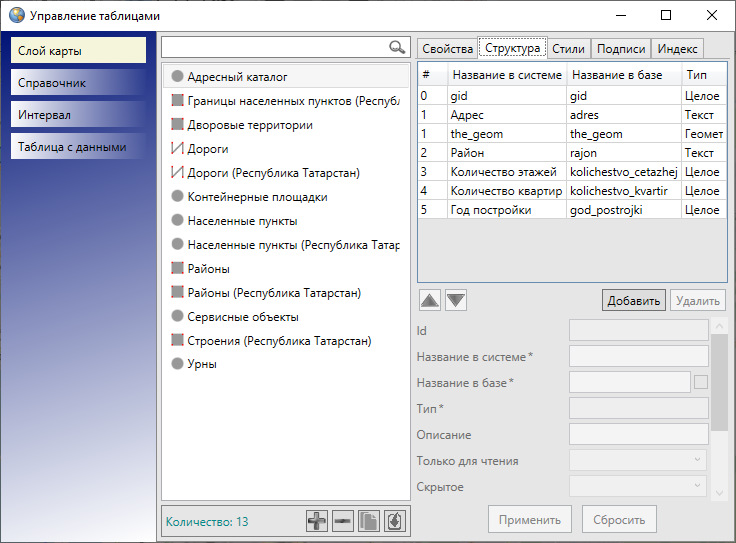Viewport: 736px width, 543px height.
Task: Switch to the Свойства tab
Action: point(447,49)
